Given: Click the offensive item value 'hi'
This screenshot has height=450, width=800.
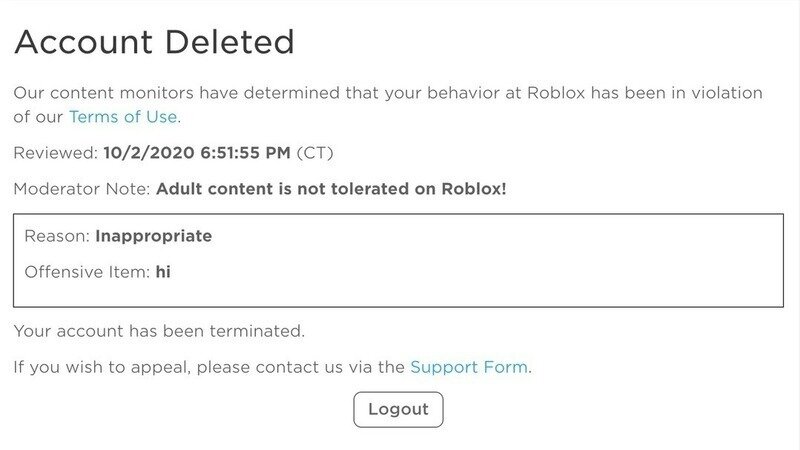Looking at the screenshot, I should pos(163,272).
